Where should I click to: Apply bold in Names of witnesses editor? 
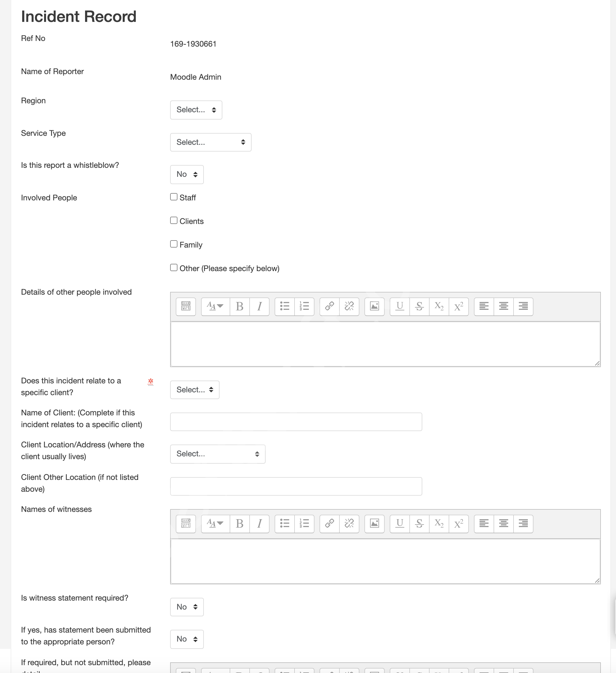pos(239,523)
